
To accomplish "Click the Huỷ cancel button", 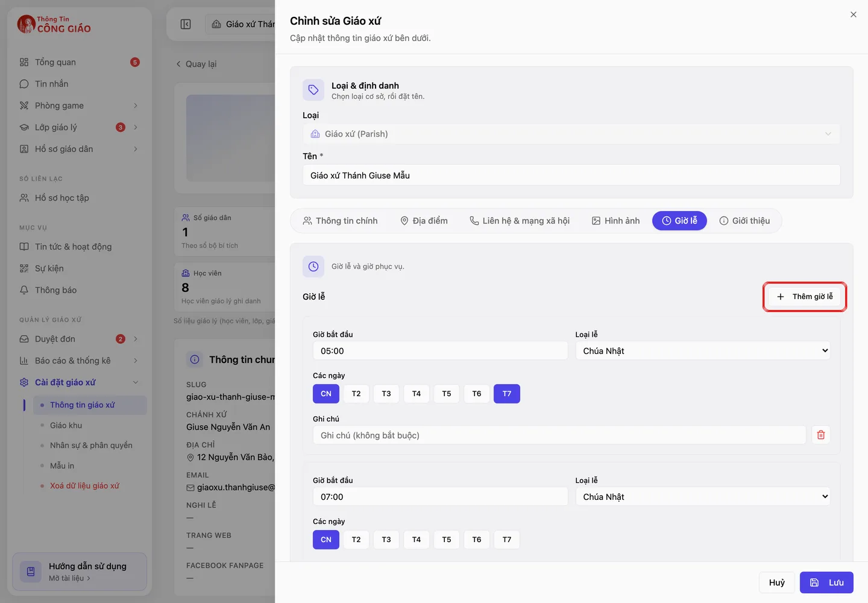I will [776, 582].
